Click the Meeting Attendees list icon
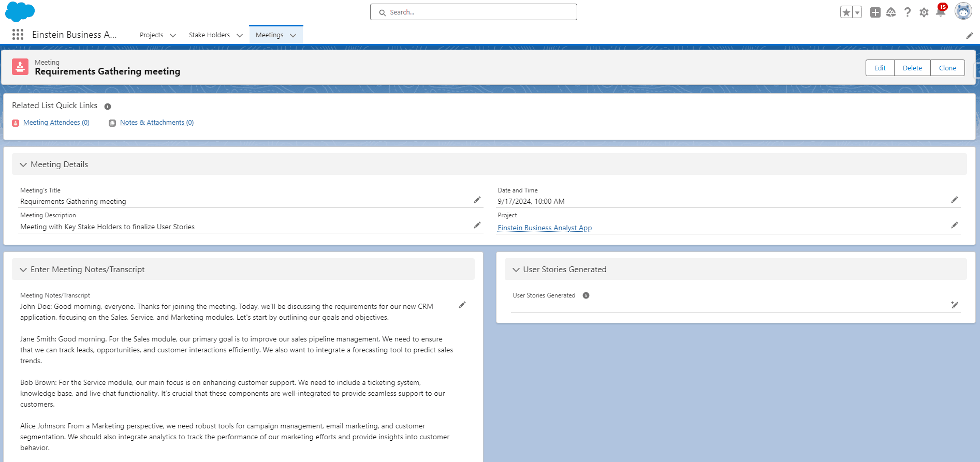Image resolution: width=980 pixels, height=462 pixels. pyautogui.click(x=16, y=123)
